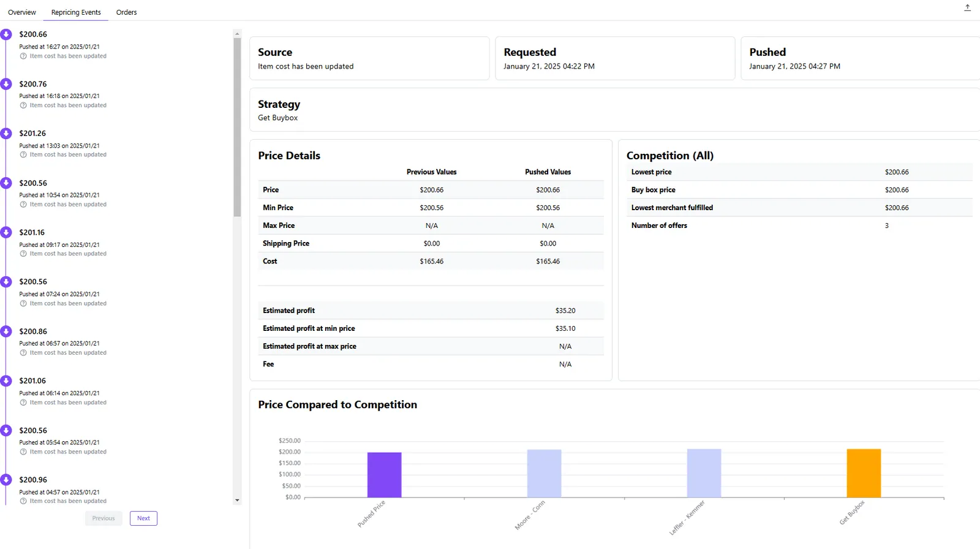Go to Next page of events
This screenshot has width=980, height=549.
(x=143, y=518)
